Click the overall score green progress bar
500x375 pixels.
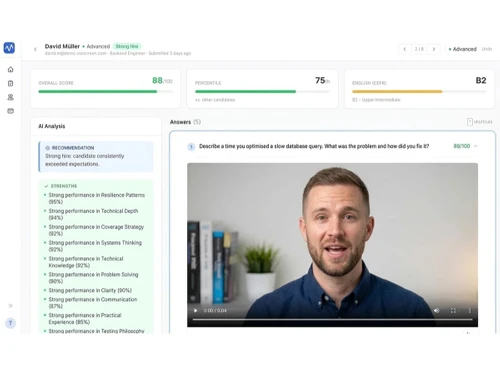tap(105, 91)
